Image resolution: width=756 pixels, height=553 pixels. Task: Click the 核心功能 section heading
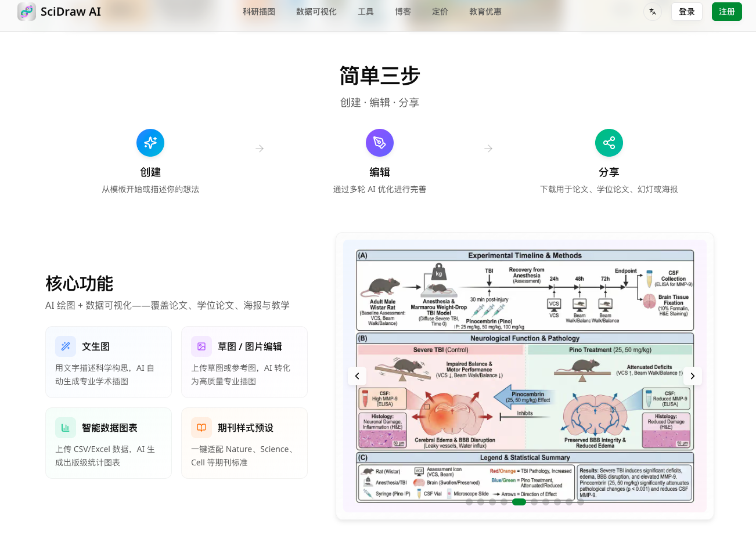(80, 284)
